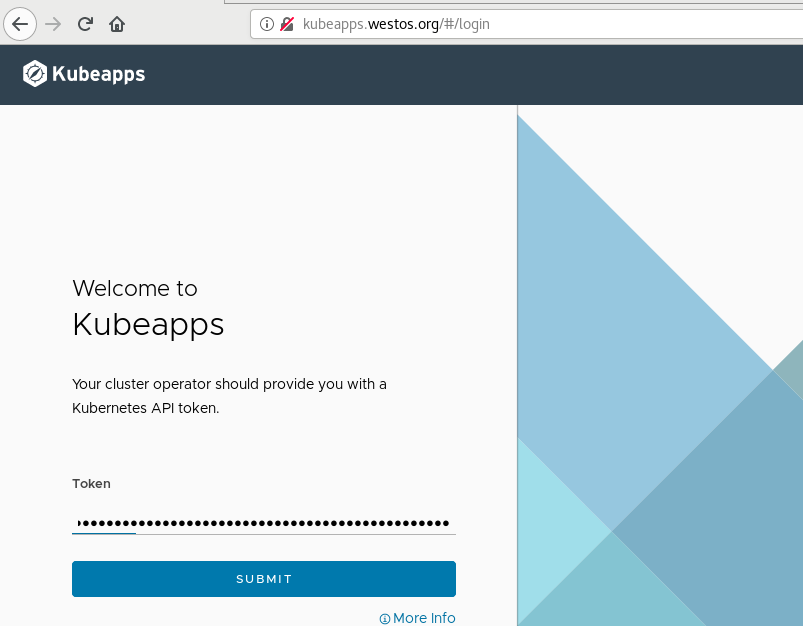The image size is (803, 626).
Task: Go back using the browser back arrow
Action: tap(20, 23)
